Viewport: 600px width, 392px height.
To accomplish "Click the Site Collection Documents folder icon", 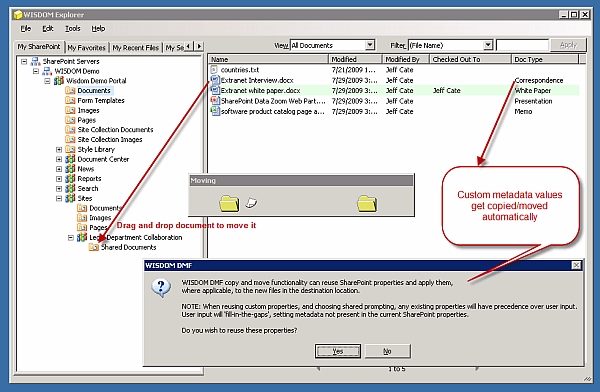I will coord(70,130).
